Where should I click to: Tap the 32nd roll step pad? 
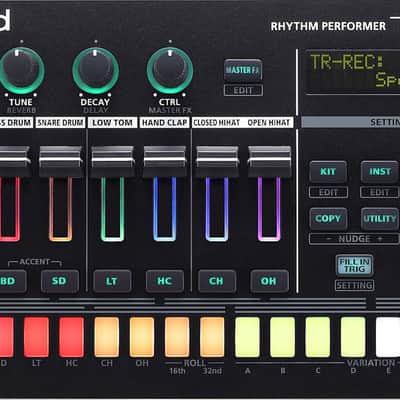[212, 337]
